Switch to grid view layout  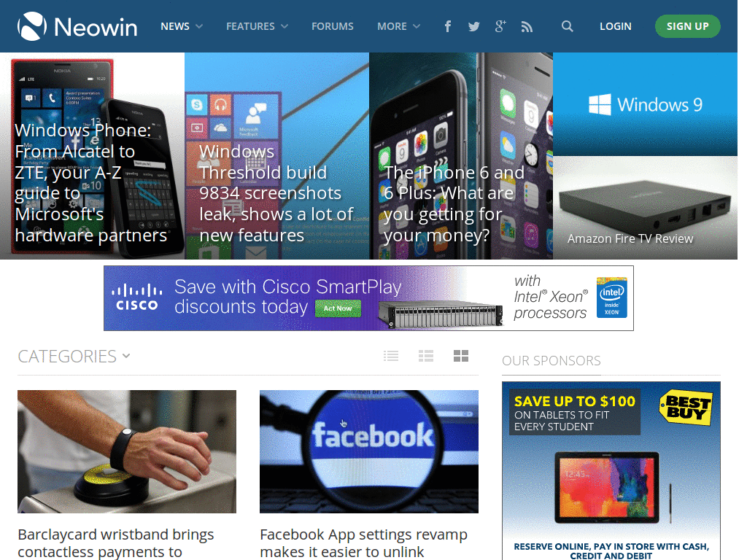coord(460,355)
